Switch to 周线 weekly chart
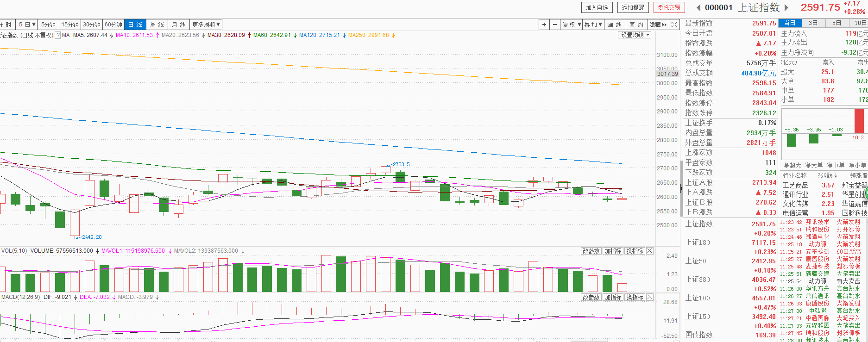 click(x=157, y=25)
